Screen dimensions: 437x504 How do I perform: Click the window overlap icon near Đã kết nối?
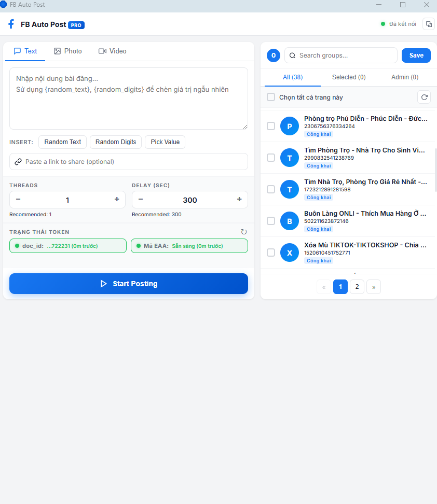point(428,24)
